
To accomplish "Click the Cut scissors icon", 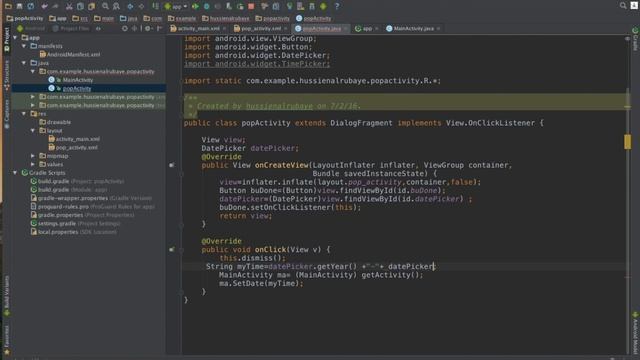I will pyautogui.click(x=69, y=6).
